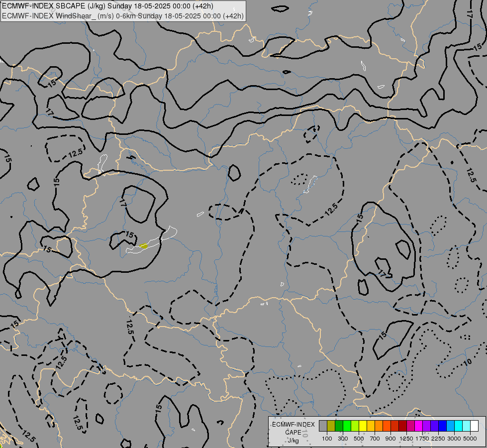Viewport: 487px width, 448px height.
Task: Click the 500 legend value
Action: pyautogui.click(x=359, y=439)
